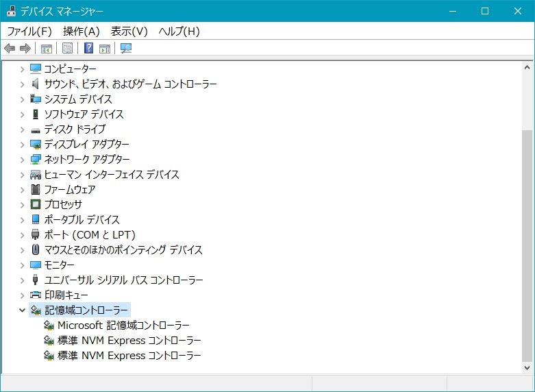Screen dimensions: 535x392
Task: Click the Forward arrow toolbar icon
Action: click(x=25, y=48)
